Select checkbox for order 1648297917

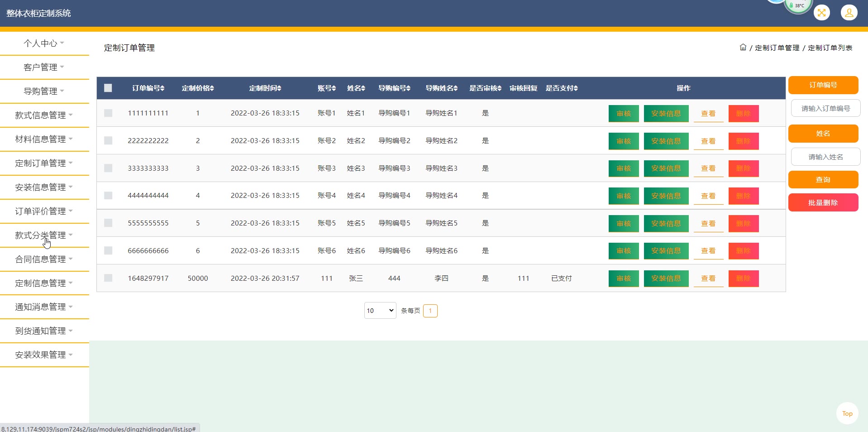click(x=108, y=278)
